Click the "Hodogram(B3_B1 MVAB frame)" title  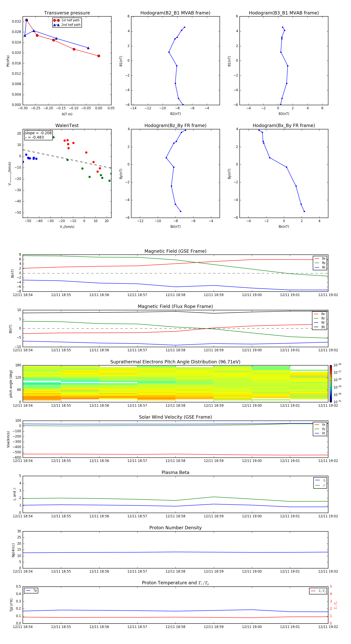[x=284, y=13]
